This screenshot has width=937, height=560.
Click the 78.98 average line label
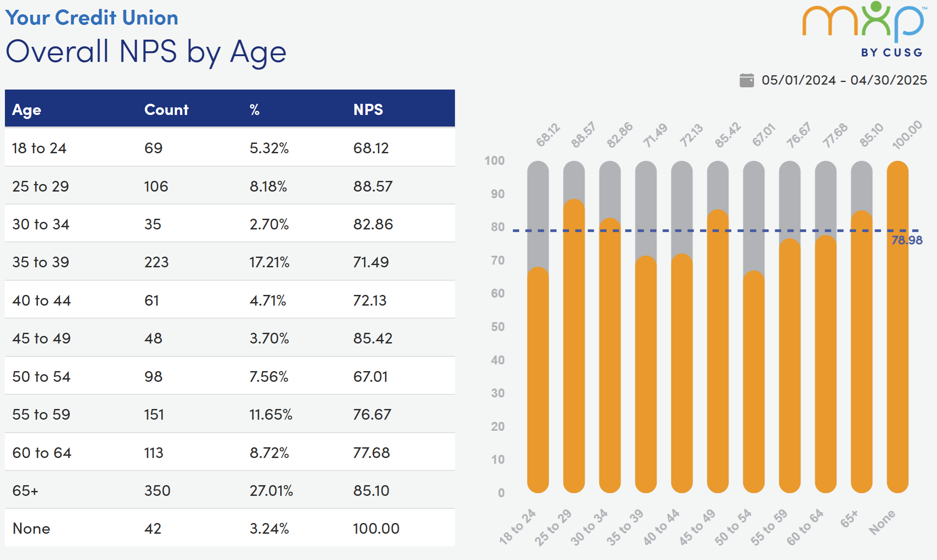(907, 241)
